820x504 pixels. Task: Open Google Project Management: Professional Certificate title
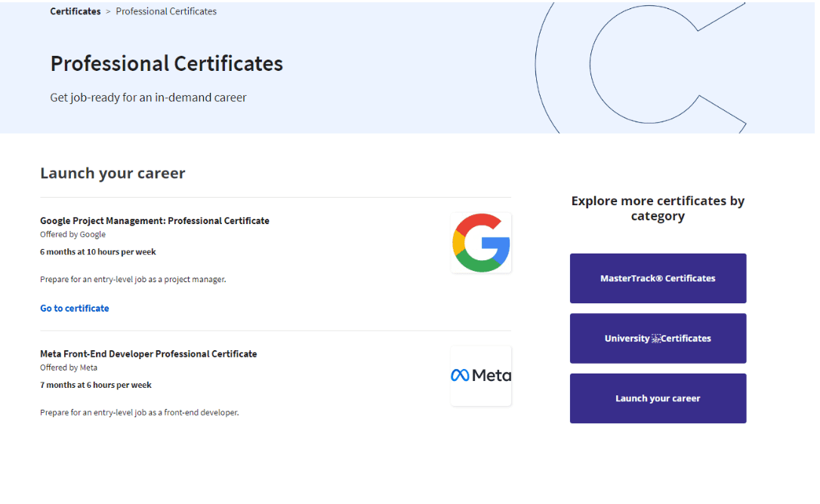[x=155, y=220]
